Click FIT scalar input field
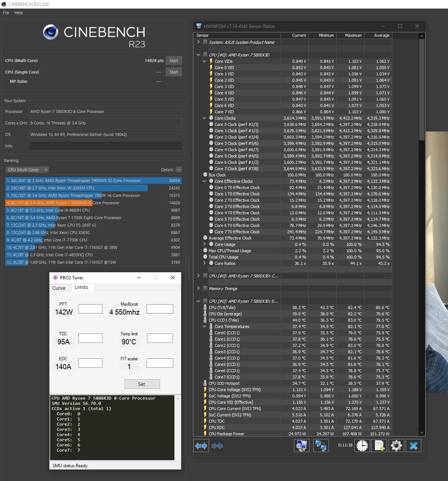Image resolution: width=448 pixels, height=481 pixels. 160,363
